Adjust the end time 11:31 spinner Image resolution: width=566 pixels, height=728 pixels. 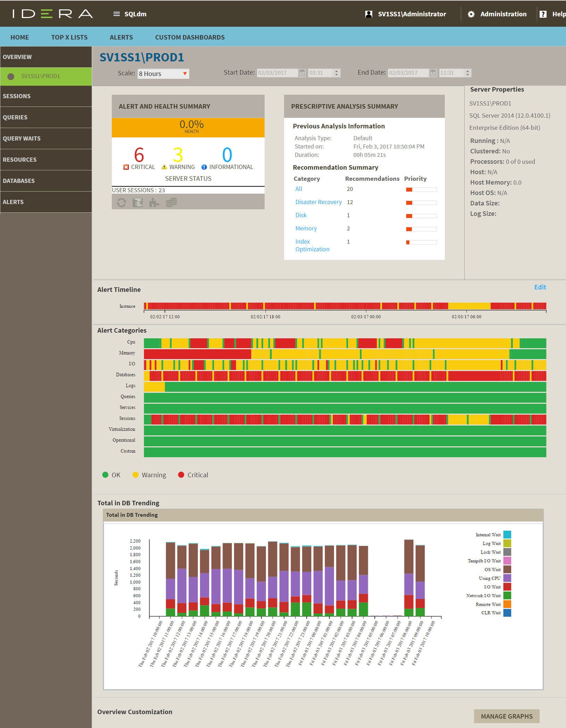point(467,73)
